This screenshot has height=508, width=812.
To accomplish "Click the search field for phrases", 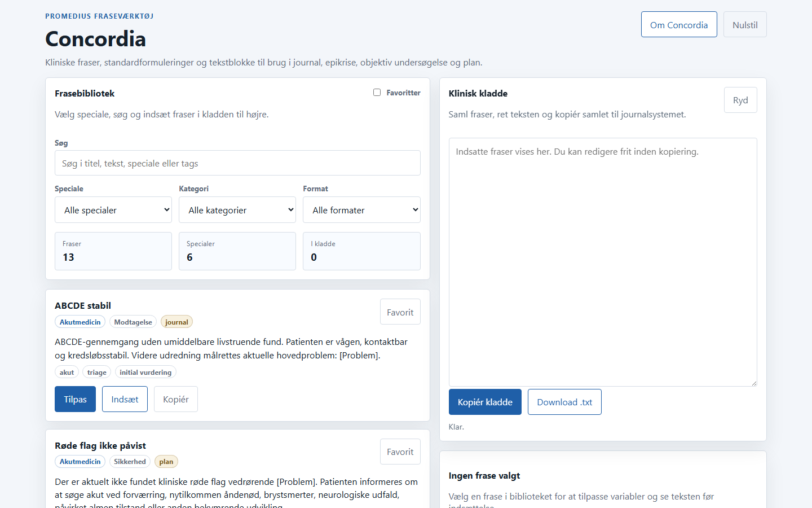I will pyautogui.click(x=237, y=163).
